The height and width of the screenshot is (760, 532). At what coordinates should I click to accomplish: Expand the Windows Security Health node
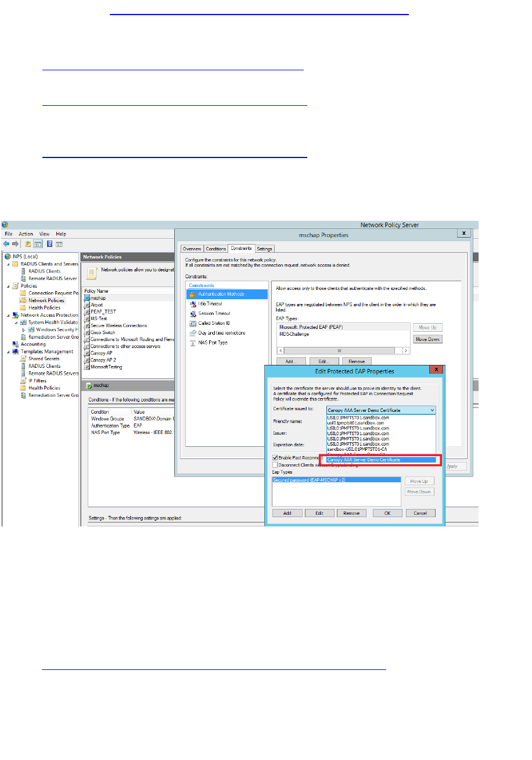tap(24, 329)
